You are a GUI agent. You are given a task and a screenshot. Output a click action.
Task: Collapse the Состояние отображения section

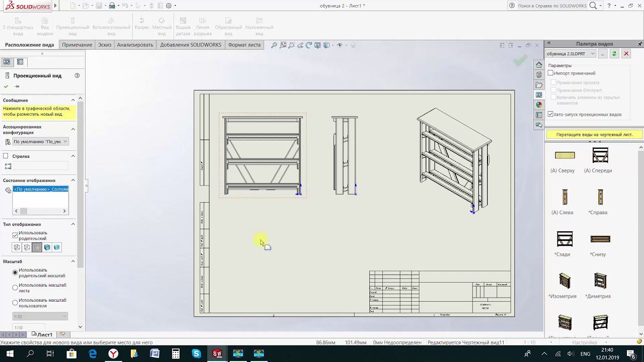point(73,180)
